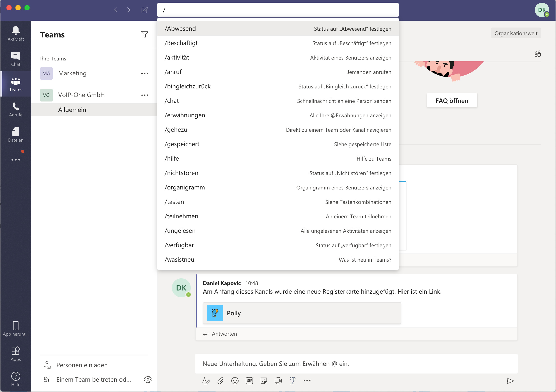This screenshot has width=556, height=392.
Task: Click Antworten to reply
Action: 220,334
